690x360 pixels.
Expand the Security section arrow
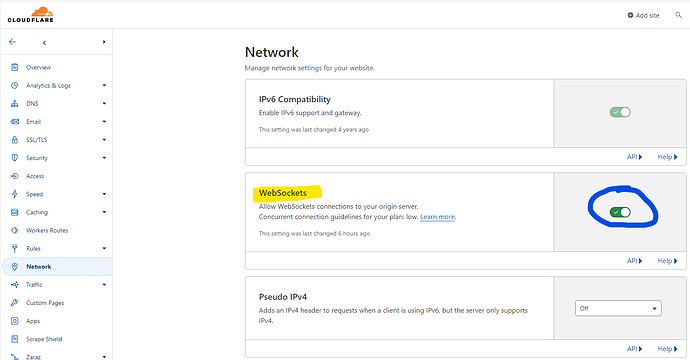pos(104,158)
